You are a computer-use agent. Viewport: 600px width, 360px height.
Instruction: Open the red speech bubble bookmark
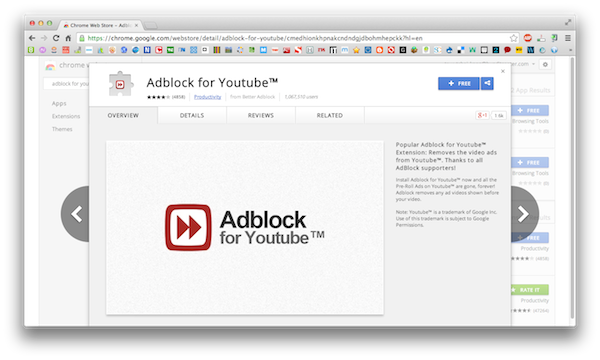507,50
